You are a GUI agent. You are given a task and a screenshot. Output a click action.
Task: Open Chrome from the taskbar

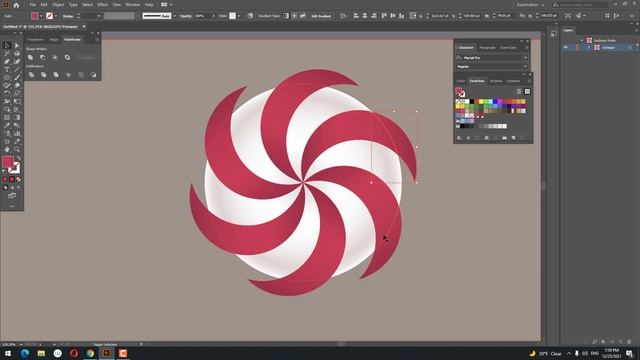pyautogui.click(x=90, y=353)
